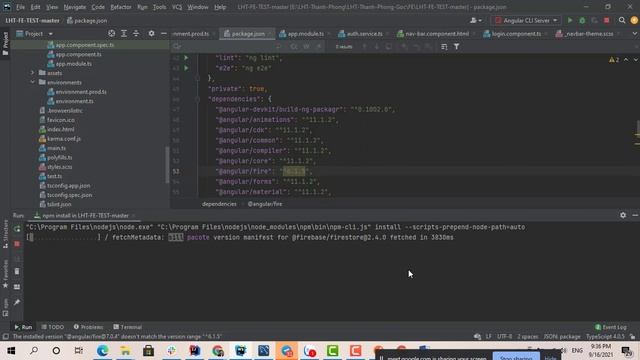
Task: Open the Terminal tool window tab
Action: 127,327
